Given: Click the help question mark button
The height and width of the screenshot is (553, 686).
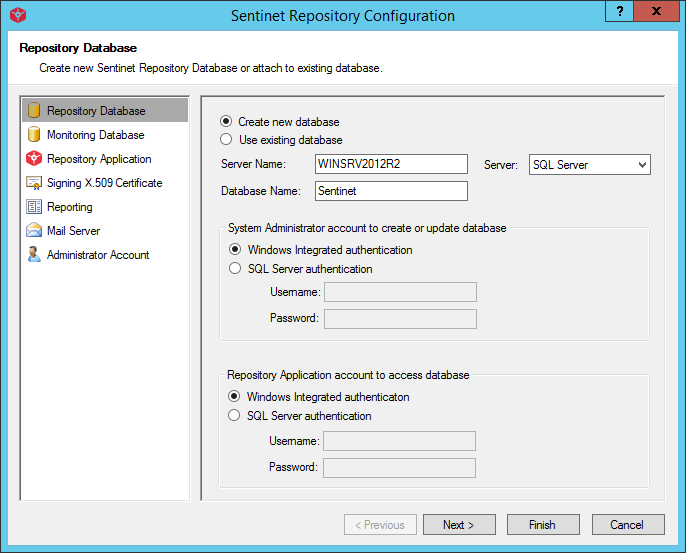Looking at the screenshot, I should pyautogui.click(x=620, y=11).
